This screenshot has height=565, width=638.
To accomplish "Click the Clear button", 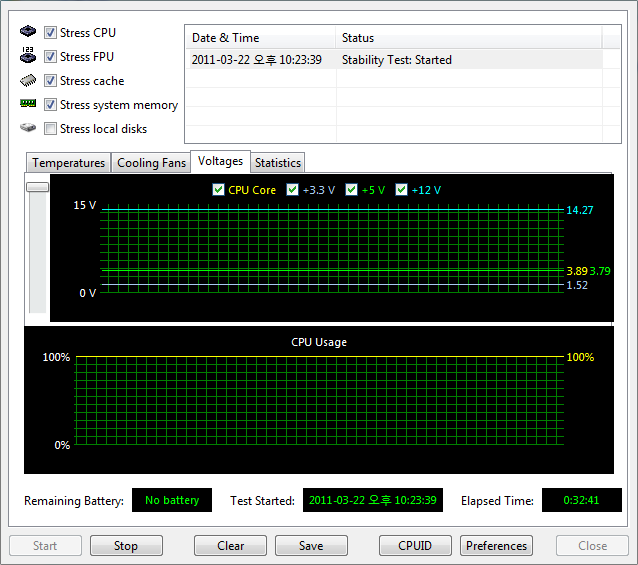I will [230, 545].
